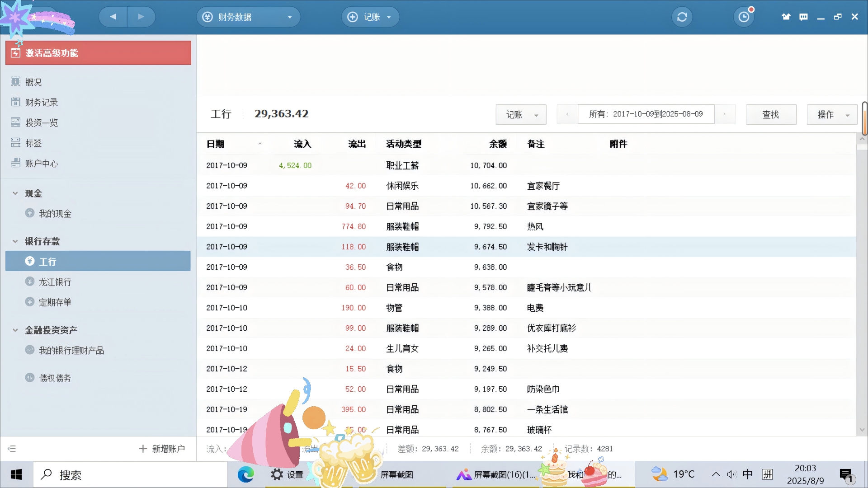Sort by 流出 column header
868x488 pixels.
click(357, 144)
